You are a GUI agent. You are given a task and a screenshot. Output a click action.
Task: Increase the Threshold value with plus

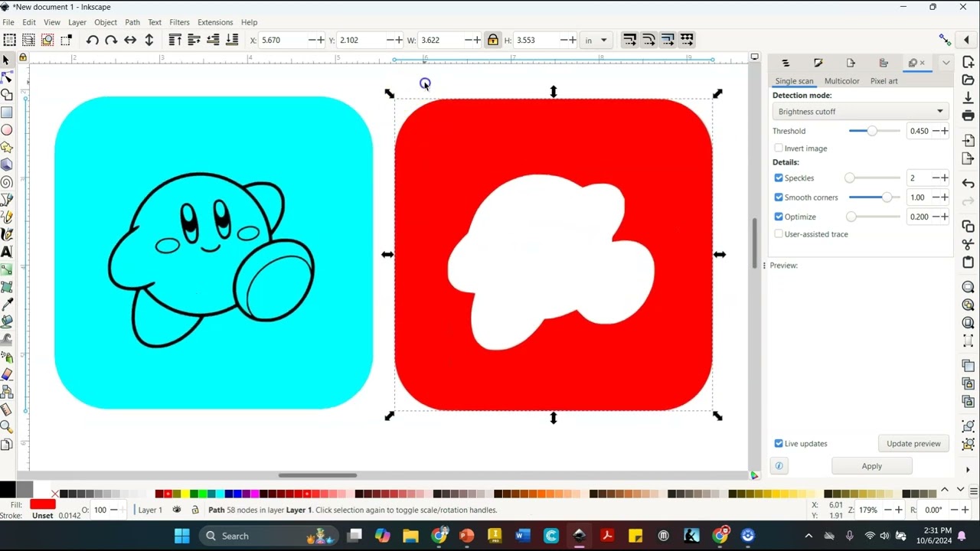coord(944,131)
